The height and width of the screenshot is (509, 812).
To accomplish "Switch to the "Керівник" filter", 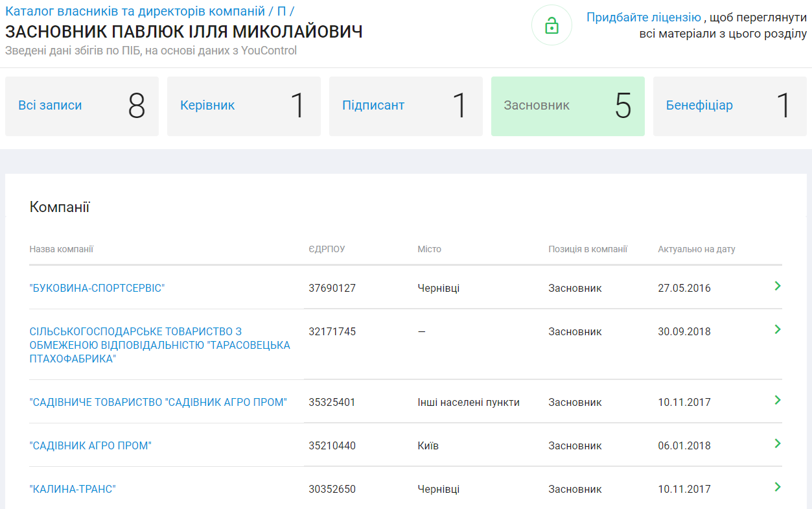I will (x=244, y=106).
